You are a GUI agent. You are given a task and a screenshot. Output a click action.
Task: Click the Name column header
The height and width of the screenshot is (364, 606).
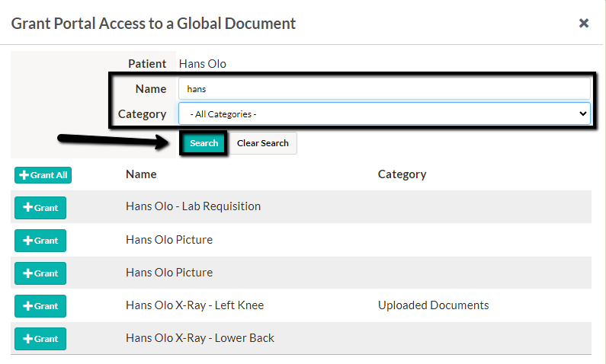click(x=141, y=174)
